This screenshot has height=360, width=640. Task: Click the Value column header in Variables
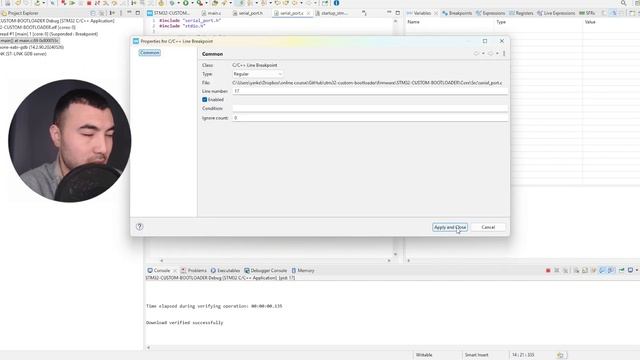pyautogui.click(x=590, y=22)
